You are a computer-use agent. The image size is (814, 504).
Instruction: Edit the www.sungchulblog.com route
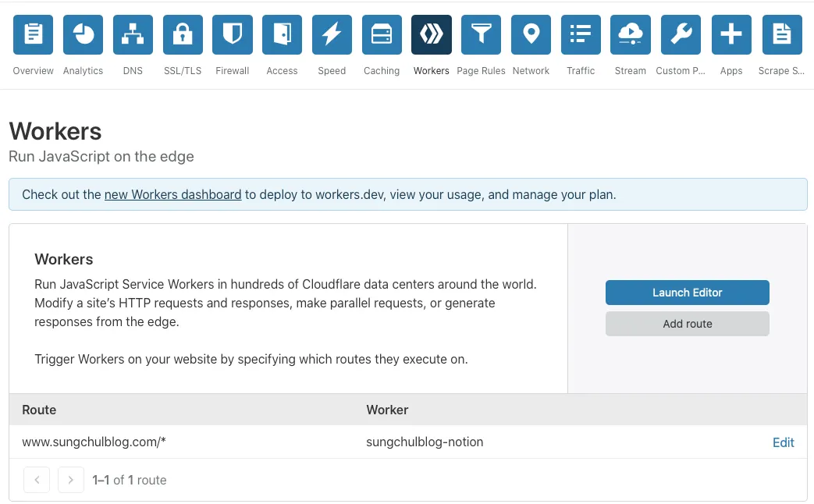point(783,442)
